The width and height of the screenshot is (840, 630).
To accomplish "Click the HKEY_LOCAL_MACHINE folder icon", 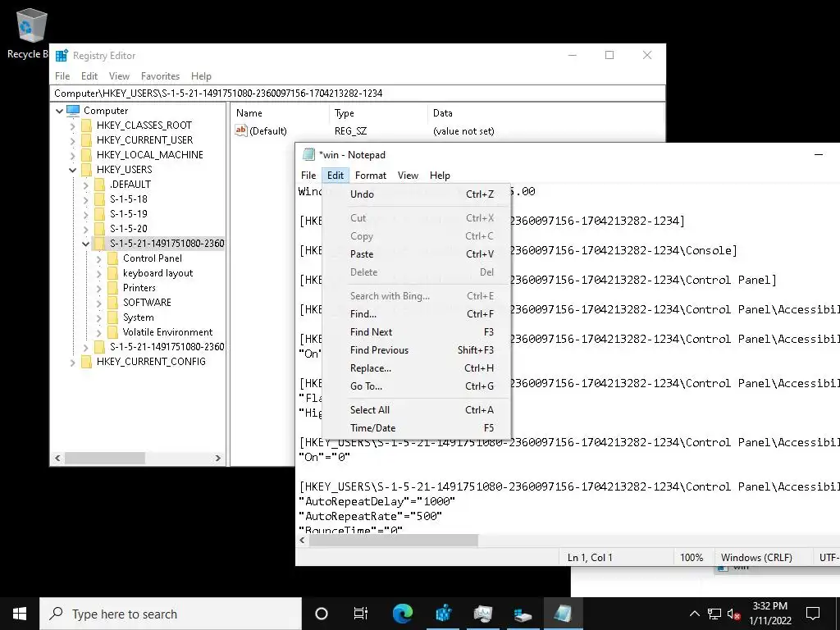I will 86,155.
